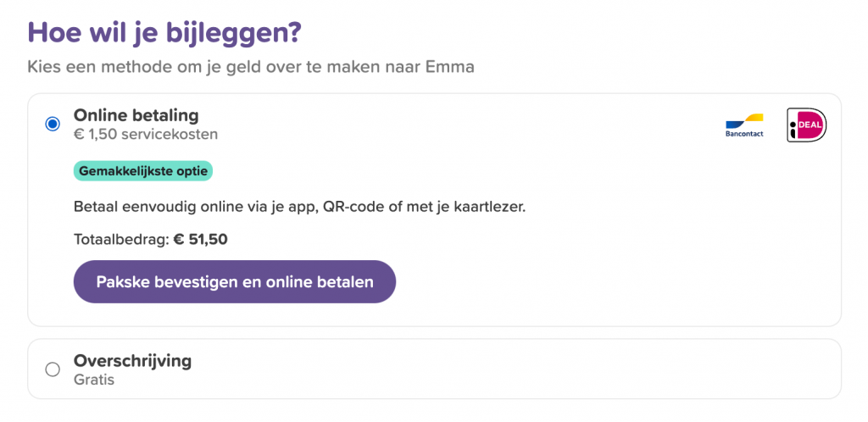The width and height of the screenshot is (868, 422).
Task: Click the name Emma in the subtitle
Action: 450,68
